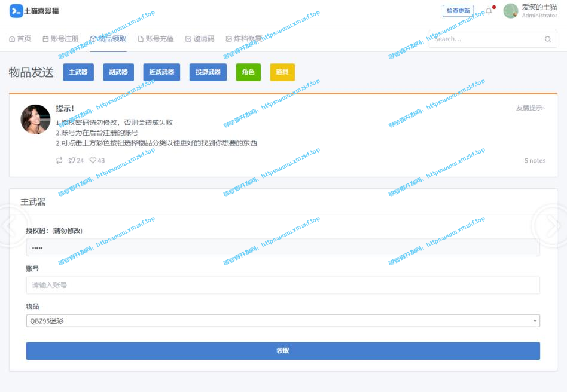Viewport: 567px width, 392px height.
Task: Select the green 角色 button
Action: (x=248, y=72)
